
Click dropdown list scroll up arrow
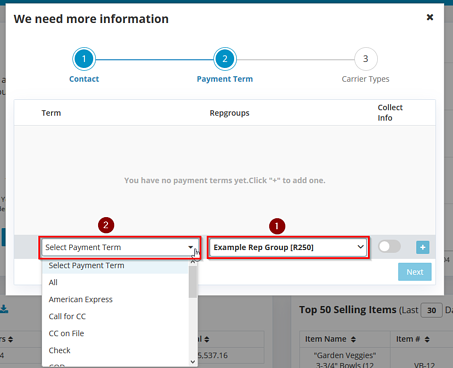[x=193, y=262]
